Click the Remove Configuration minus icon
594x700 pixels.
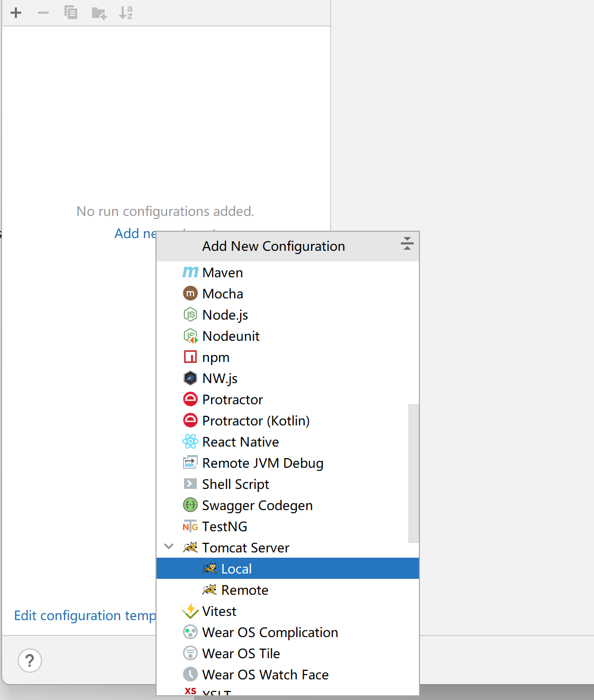(x=43, y=13)
